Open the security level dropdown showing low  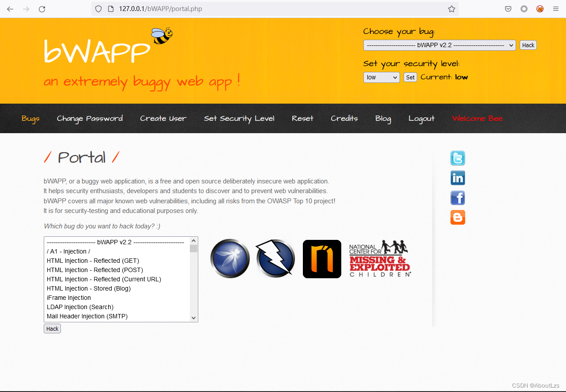pyautogui.click(x=381, y=77)
